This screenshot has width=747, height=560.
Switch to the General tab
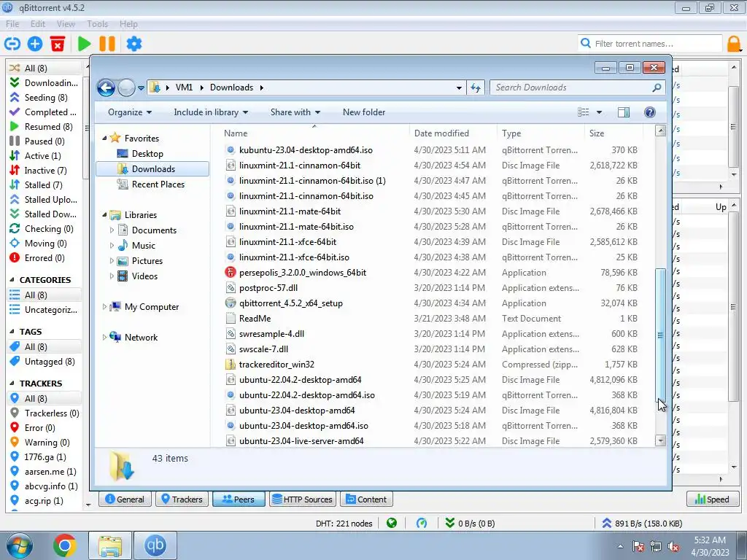tap(125, 499)
